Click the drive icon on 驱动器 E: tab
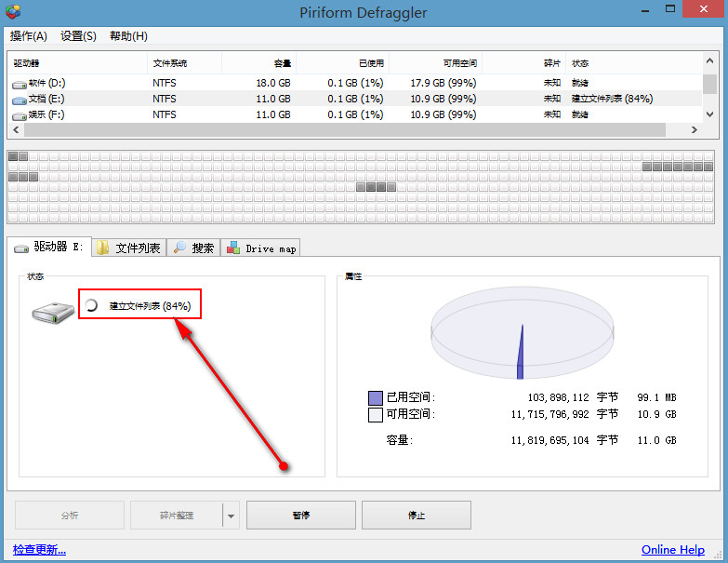Viewport: 728px width, 563px height. pos(21,248)
